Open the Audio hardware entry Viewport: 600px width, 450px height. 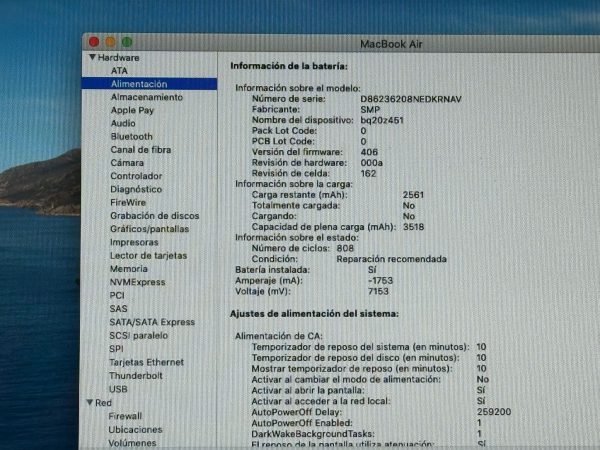pos(123,123)
